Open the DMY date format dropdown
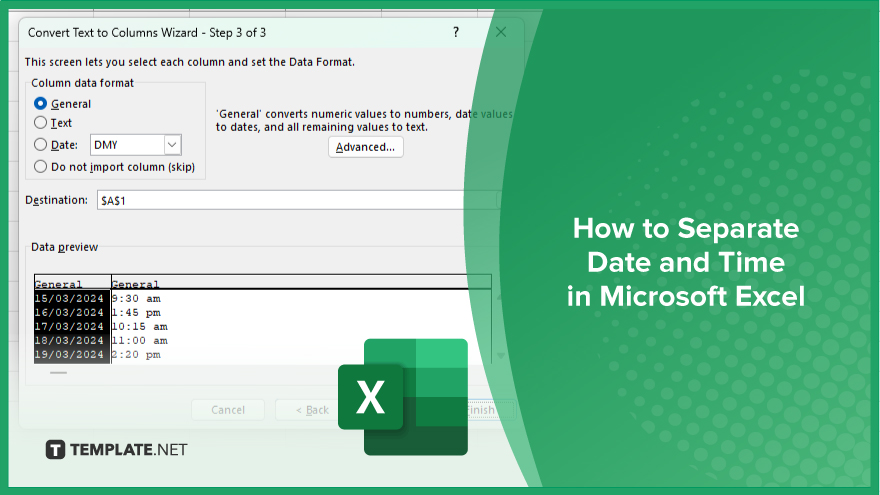Screen dimensions: 880x495 tap(172, 145)
